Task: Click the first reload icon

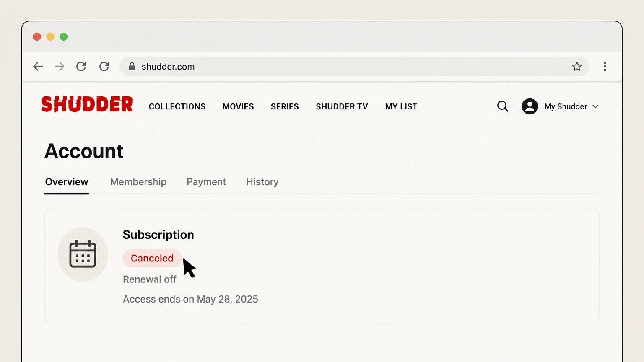Action: click(x=81, y=66)
